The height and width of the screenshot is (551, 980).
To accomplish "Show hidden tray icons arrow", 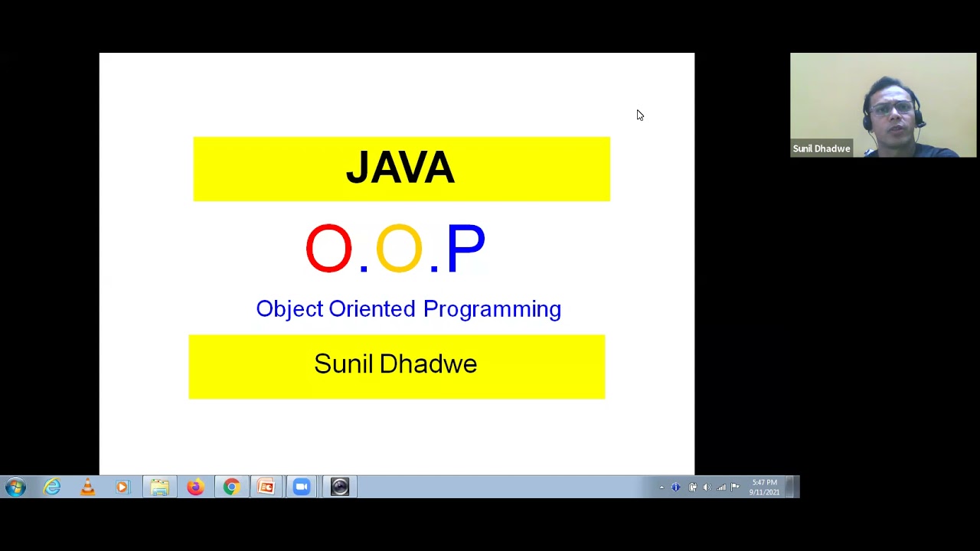I will tap(661, 487).
